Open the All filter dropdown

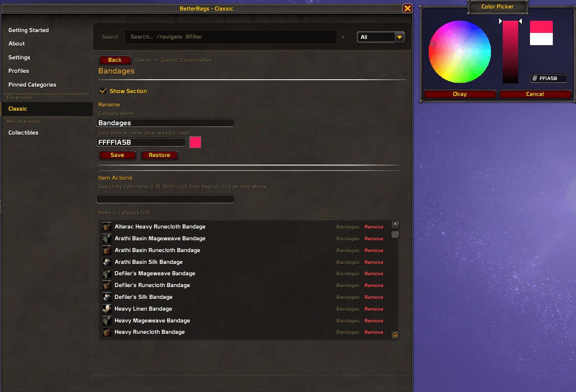pyautogui.click(x=381, y=37)
